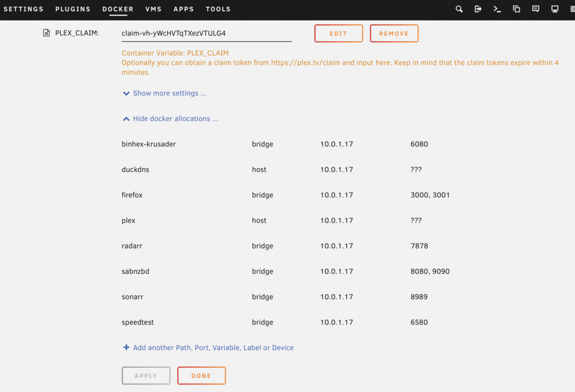The width and height of the screenshot is (575, 392).
Task: Remove the PLEX_CLAIM variable
Action: tap(394, 33)
